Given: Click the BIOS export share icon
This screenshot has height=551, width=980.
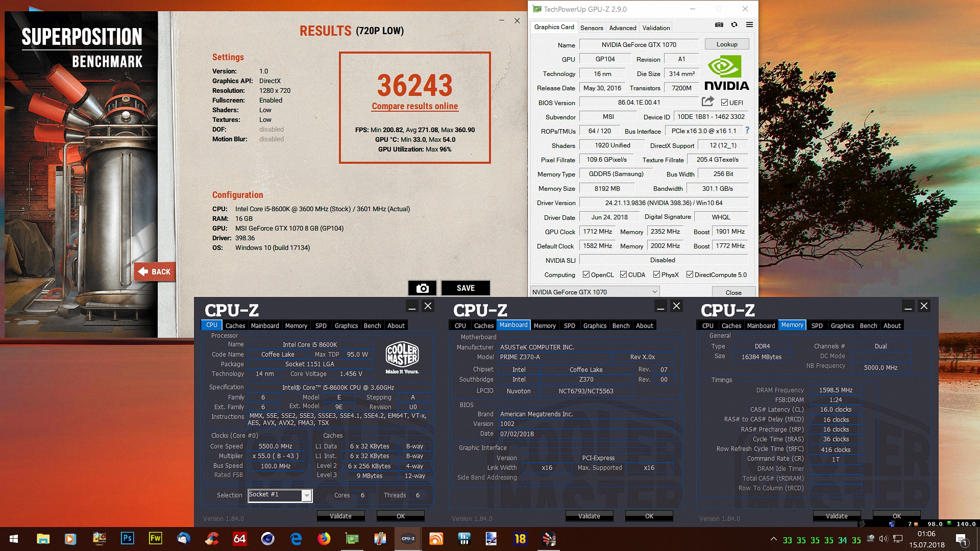Looking at the screenshot, I should tap(707, 102).
